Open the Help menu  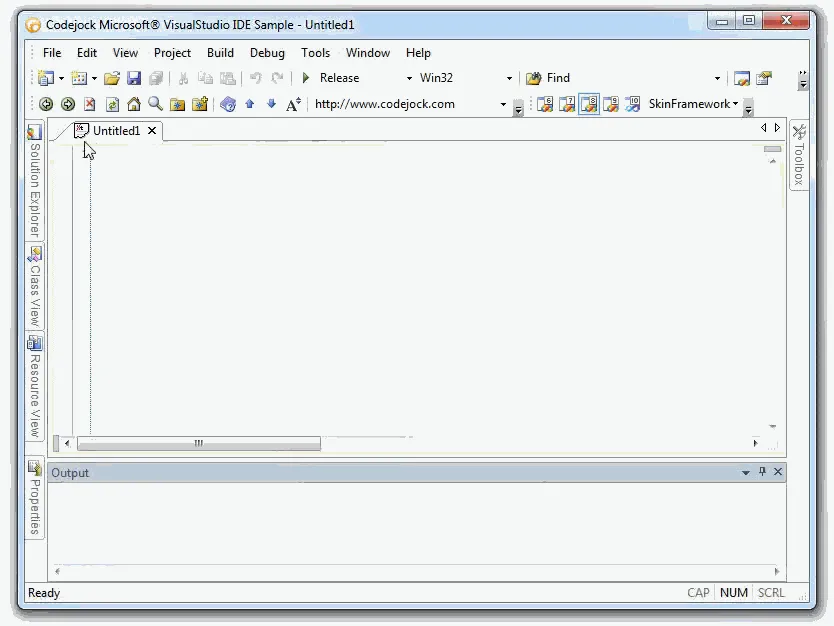[418, 53]
